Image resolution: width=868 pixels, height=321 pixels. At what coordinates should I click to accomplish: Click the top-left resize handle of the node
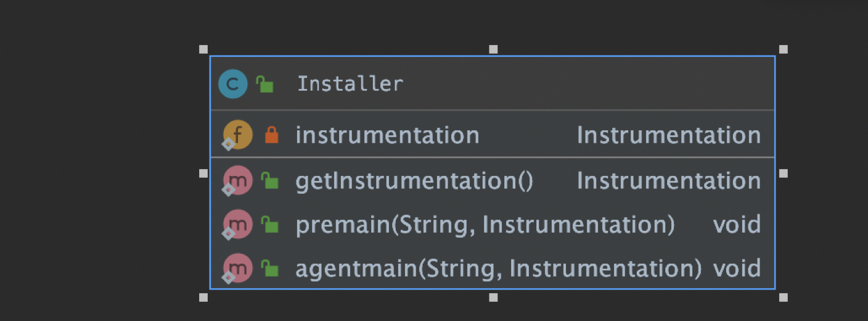tap(203, 49)
